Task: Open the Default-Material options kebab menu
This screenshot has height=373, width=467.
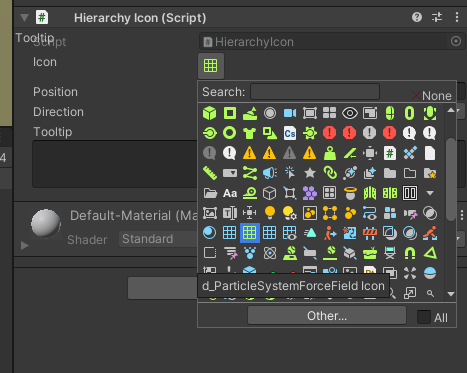Action: [462, 215]
